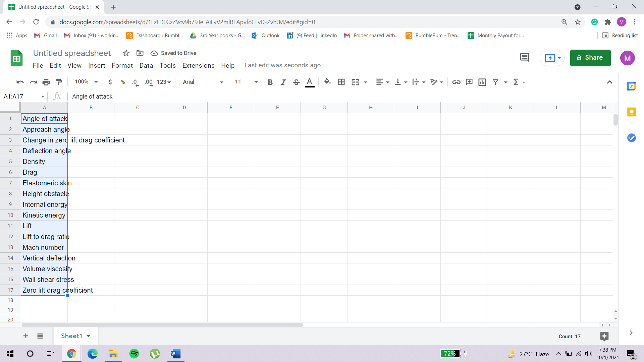Click the Explore button
The height and width of the screenshot is (362, 644).
604,336
